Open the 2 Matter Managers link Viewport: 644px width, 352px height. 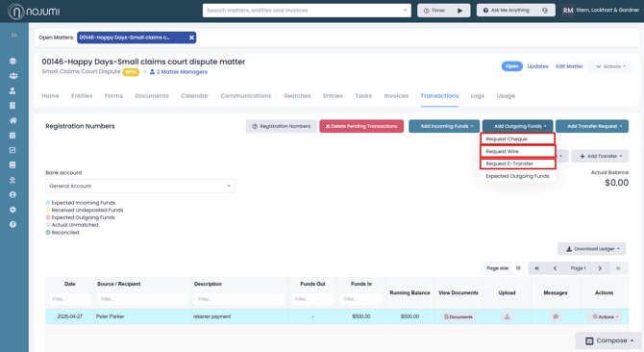[179, 72]
